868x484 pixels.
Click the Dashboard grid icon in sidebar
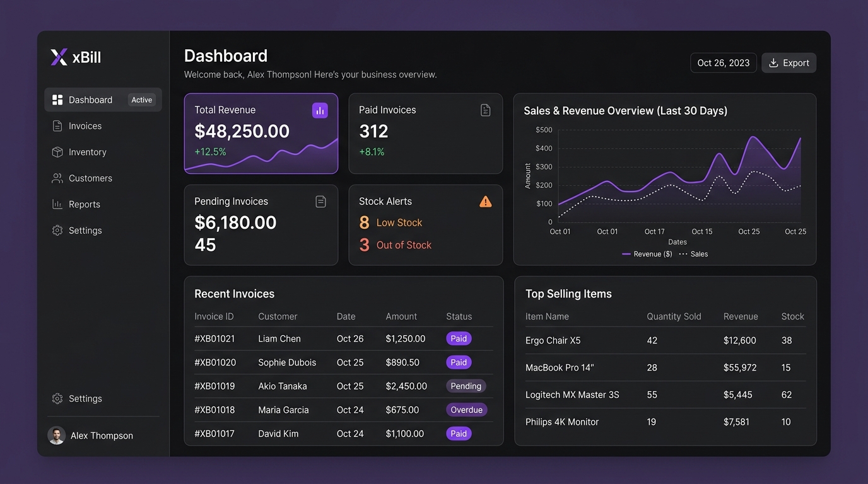57,100
